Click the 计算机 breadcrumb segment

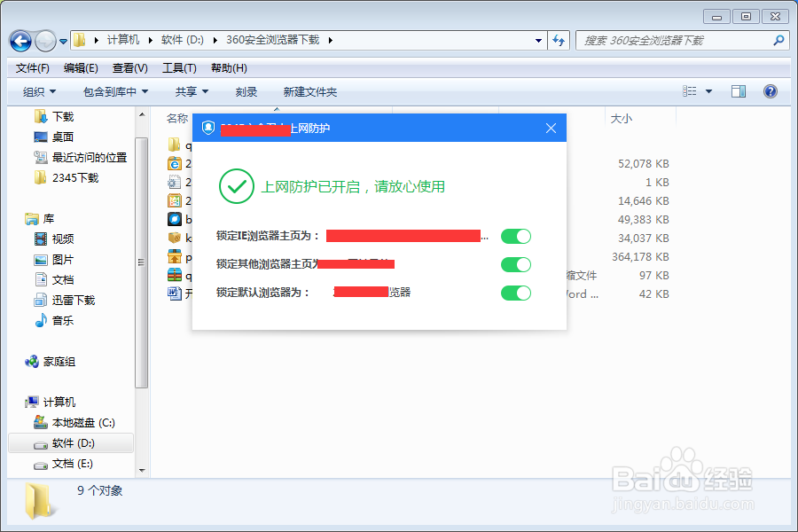coord(122,40)
